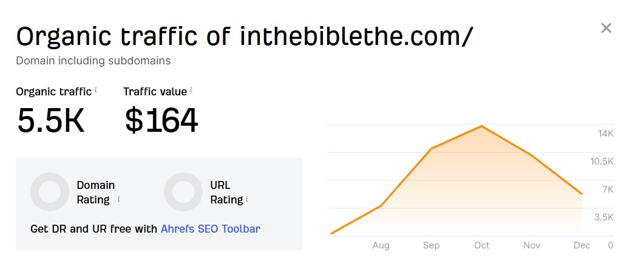This screenshot has height=266, width=644.
Task: Click the 10.5K y-axis label
Action: (601, 162)
